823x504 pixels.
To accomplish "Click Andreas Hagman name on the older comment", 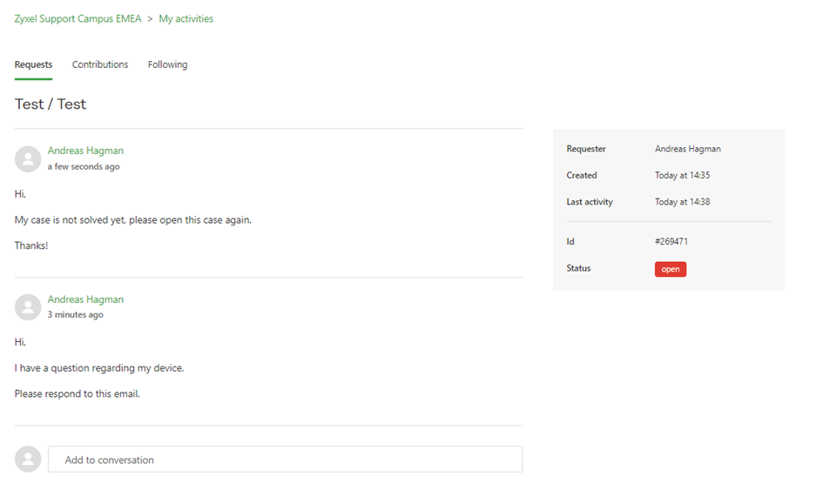I will [x=85, y=299].
